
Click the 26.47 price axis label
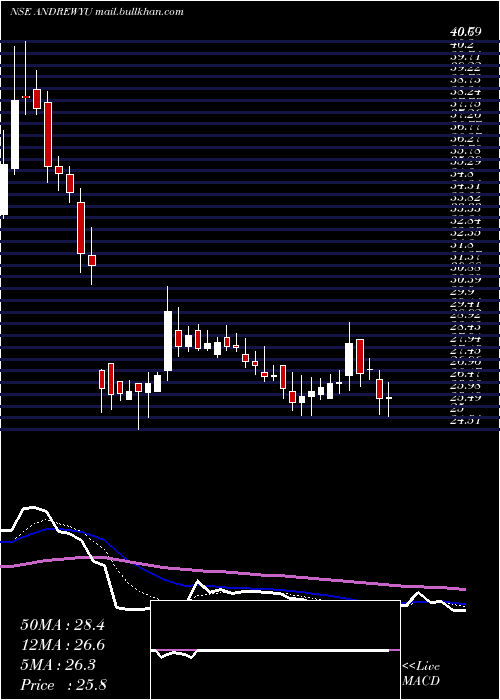[464, 374]
